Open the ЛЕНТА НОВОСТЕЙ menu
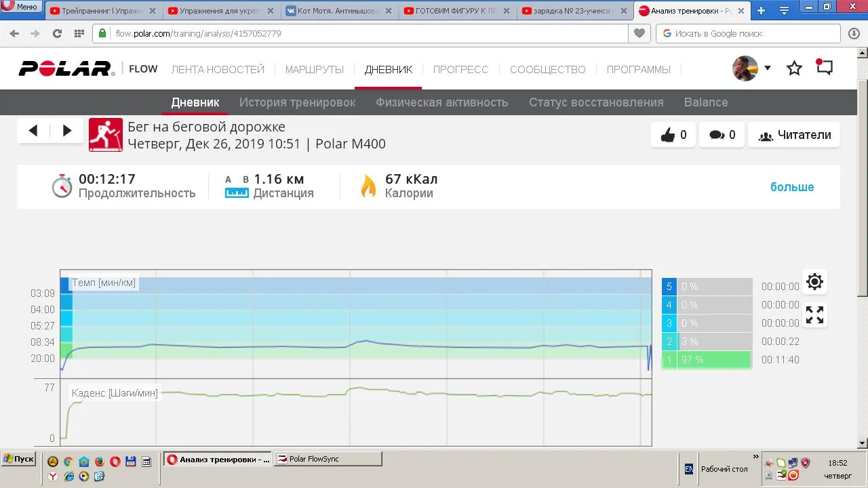The image size is (868, 488). [x=218, y=69]
